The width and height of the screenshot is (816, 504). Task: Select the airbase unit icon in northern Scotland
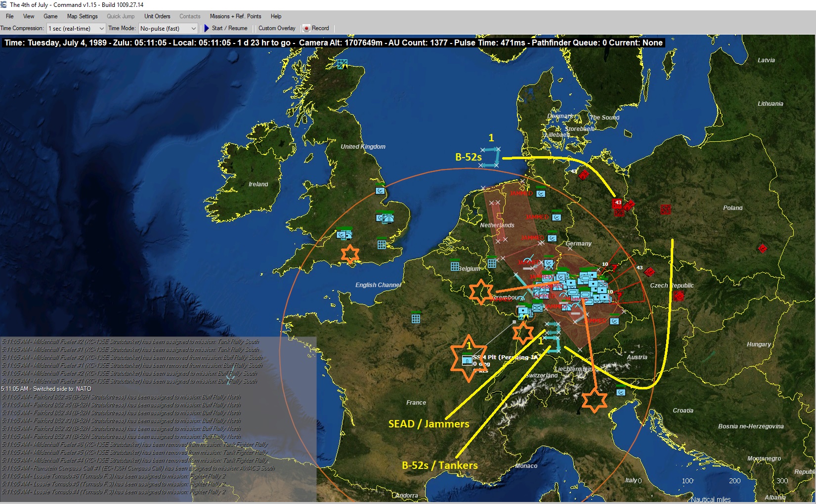tap(342, 64)
